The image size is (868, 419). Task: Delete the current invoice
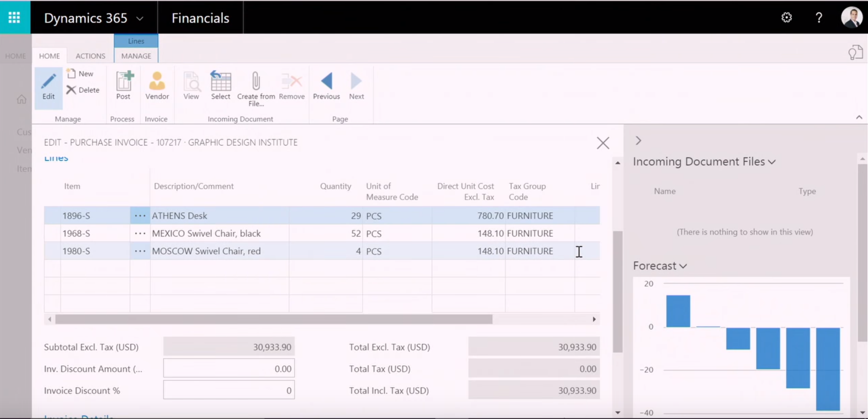(x=83, y=90)
